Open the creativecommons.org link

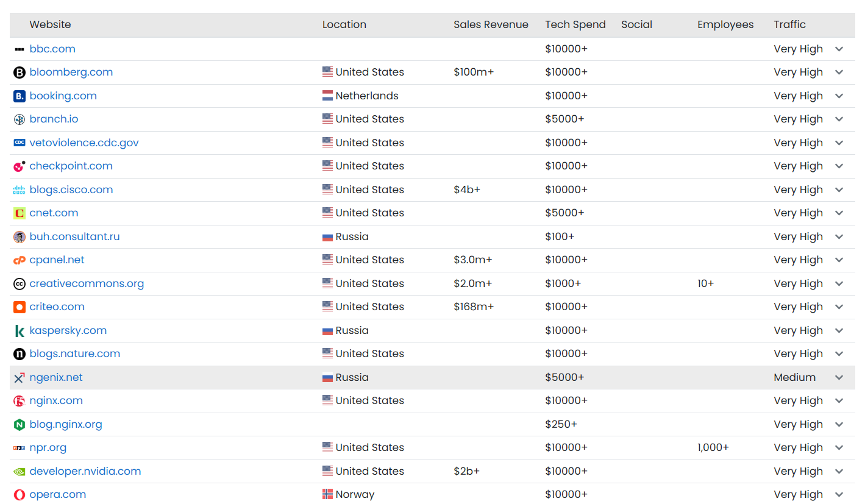87,283
